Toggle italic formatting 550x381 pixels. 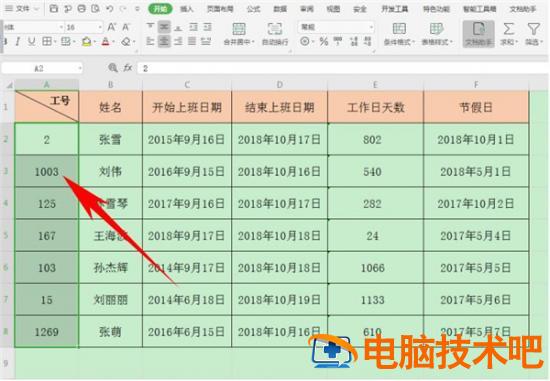18,42
